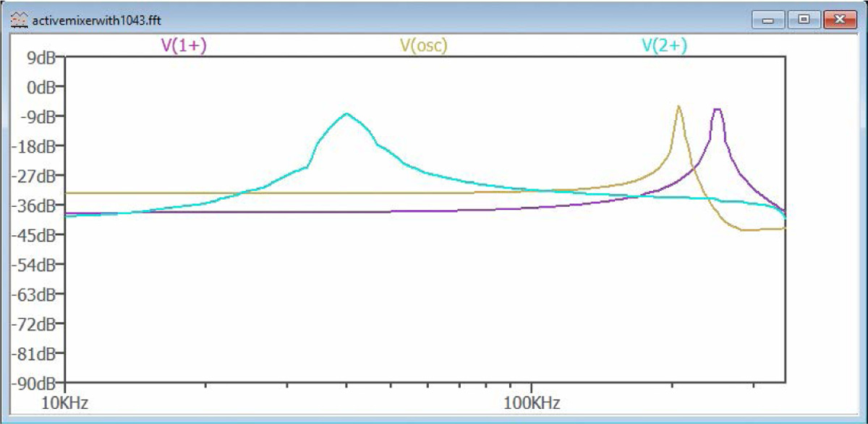Maximize the FFT plot window
Screen dimensions: 868x424
pyautogui.click(x=803, y=20)
